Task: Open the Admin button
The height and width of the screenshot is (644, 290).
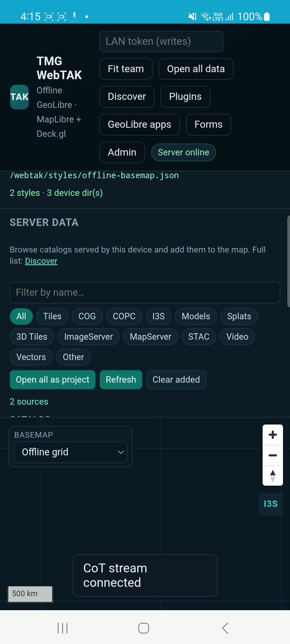Action: pyautogui.click(x=122, y=152)
